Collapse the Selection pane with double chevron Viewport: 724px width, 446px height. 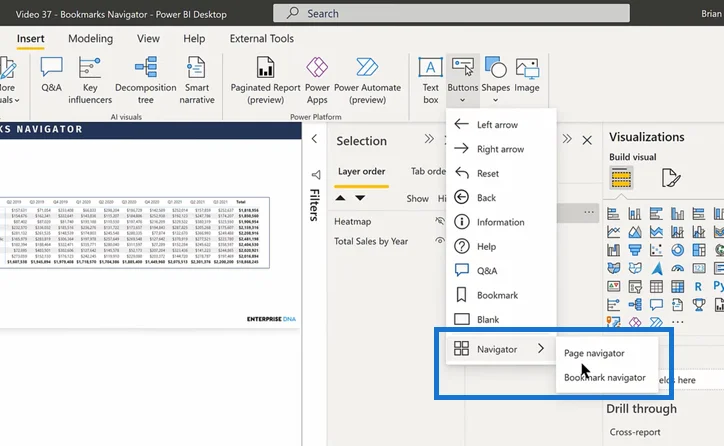[429, 139]
